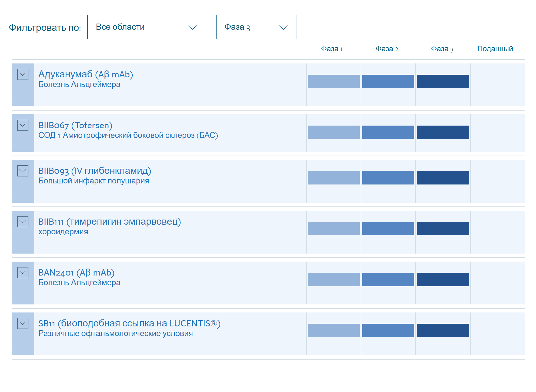Click the Адуканумаб (Aβ mAb) title
Screen dimensions: 536x392
86,74
